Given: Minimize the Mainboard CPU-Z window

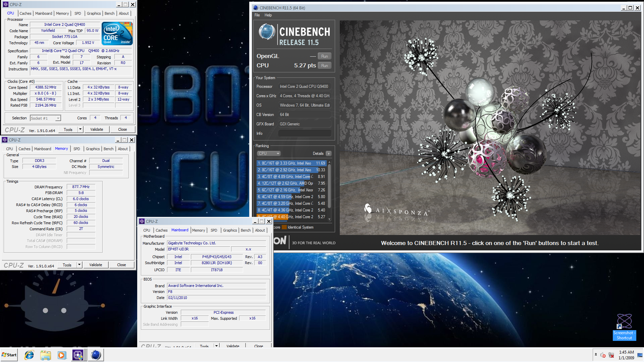Looking at the screenshot, I should pos(255,221).
